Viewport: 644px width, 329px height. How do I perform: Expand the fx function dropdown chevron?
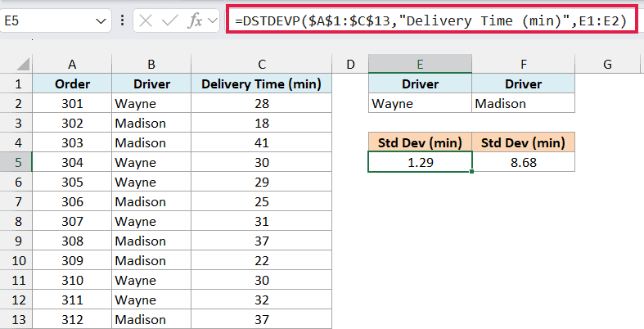(x=212, y=20)
